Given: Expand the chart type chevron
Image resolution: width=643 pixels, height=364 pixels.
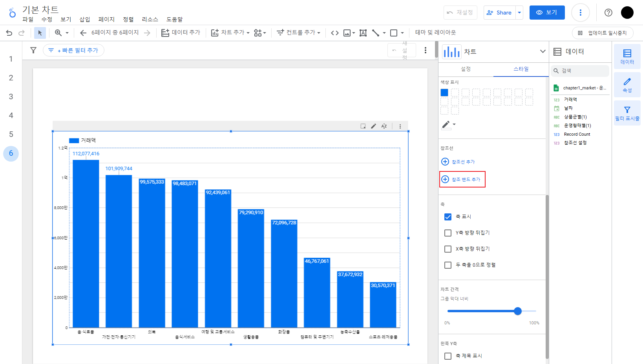Looking at the screenshot, I should point(543,51).
